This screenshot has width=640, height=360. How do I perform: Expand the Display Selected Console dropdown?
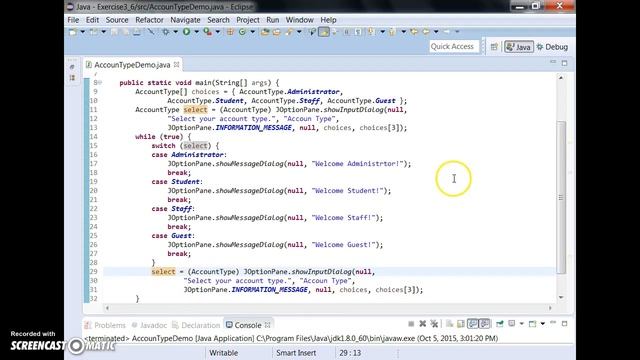[521, 324]
